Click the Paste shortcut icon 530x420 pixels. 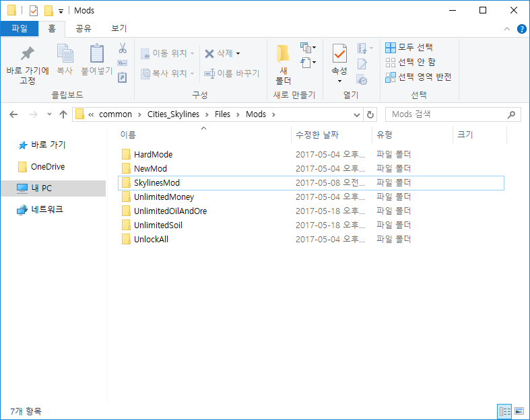click(x=123, y=77)
